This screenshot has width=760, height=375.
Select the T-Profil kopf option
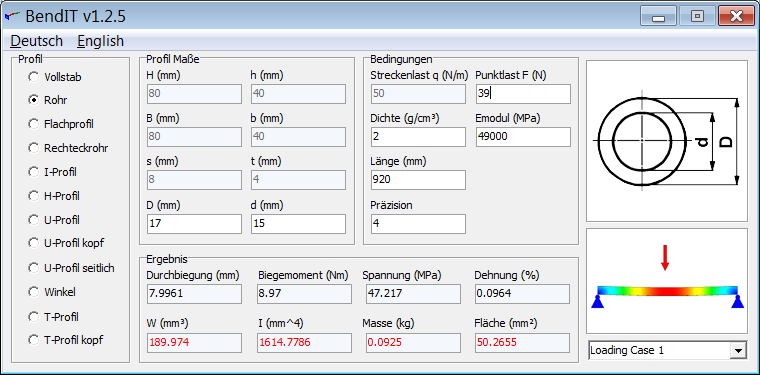coord(66,340)
